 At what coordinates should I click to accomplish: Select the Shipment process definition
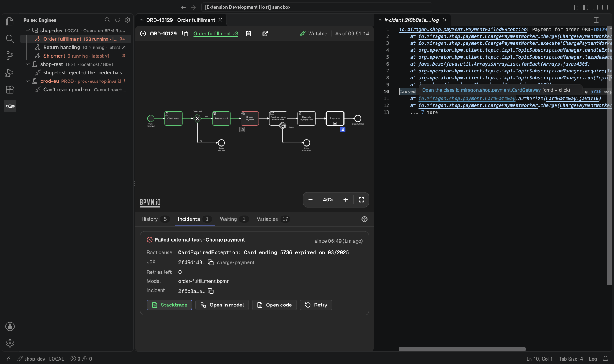[76, 56]
